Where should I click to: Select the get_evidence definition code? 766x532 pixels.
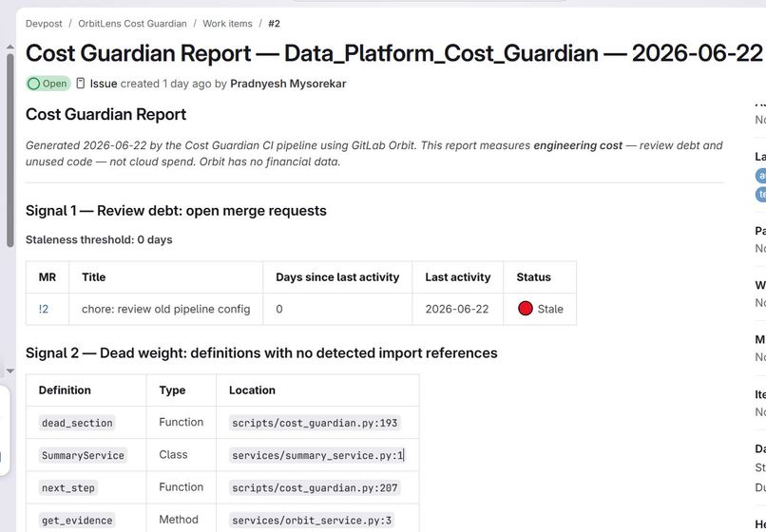point(77,521)
